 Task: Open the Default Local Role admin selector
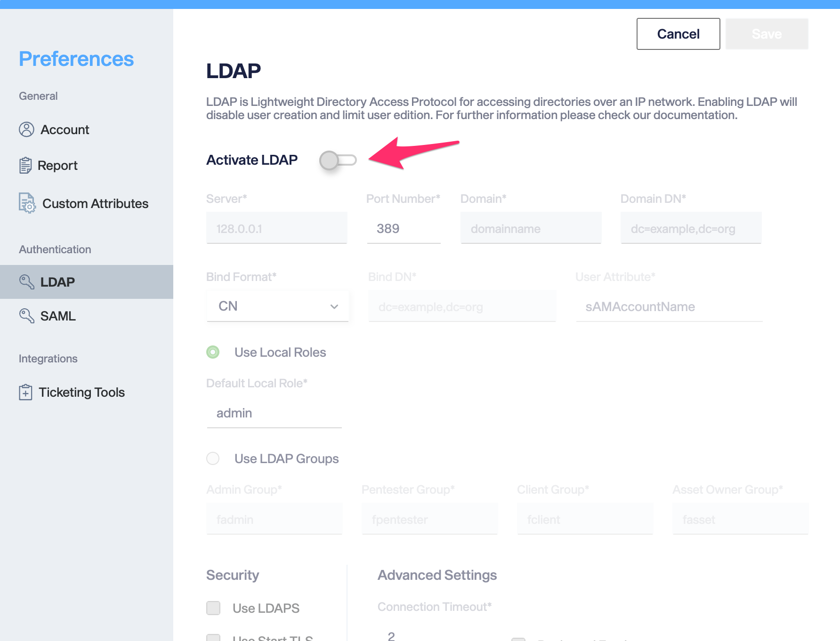click(275, 413)
